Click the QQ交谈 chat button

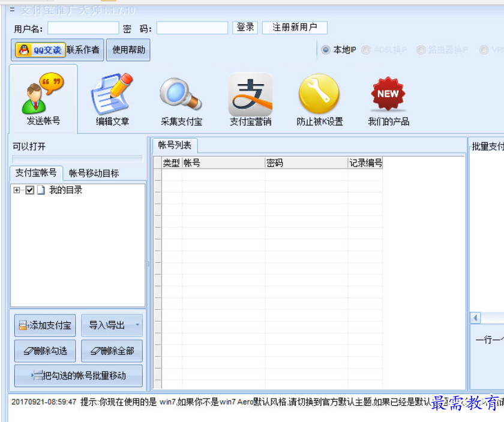[41, 50]
